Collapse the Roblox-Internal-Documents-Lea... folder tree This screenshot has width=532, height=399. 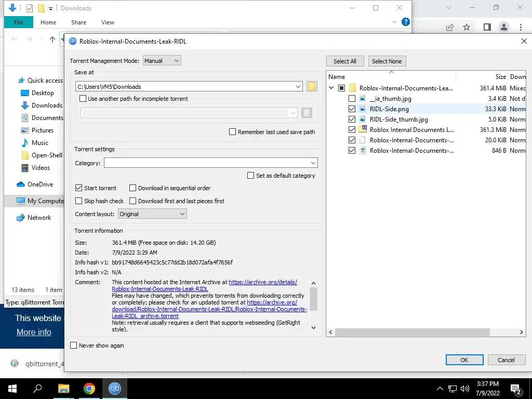331,88
